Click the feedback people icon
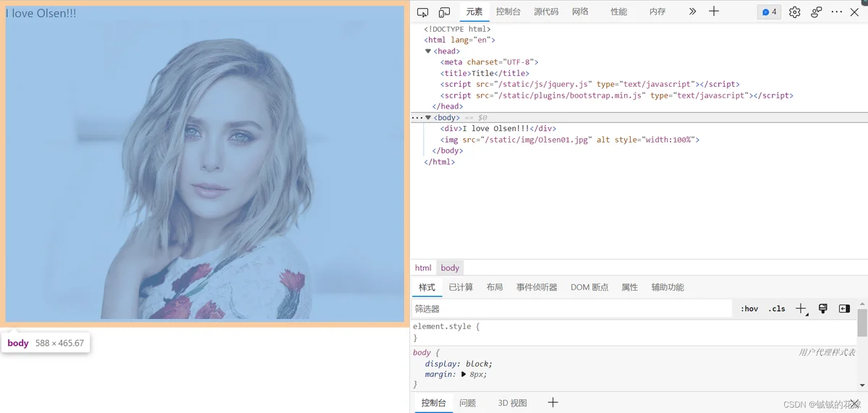 [x=816, y=12]
